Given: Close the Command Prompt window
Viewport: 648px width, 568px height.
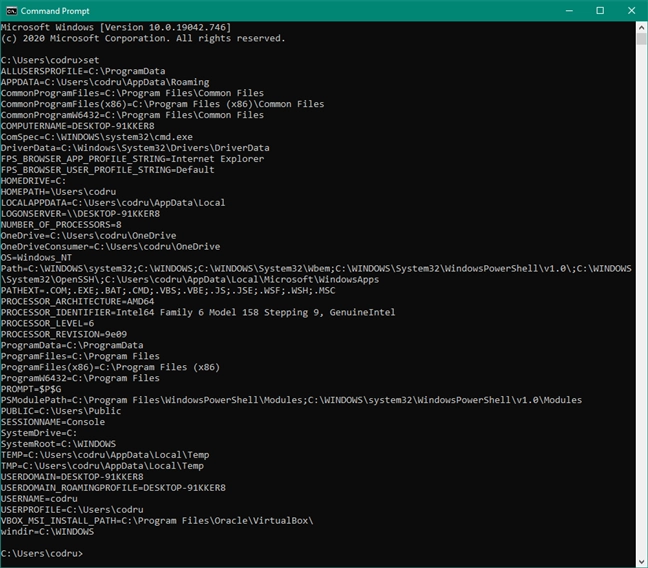Looking at the screenshot, I should (x=631, y=11).
